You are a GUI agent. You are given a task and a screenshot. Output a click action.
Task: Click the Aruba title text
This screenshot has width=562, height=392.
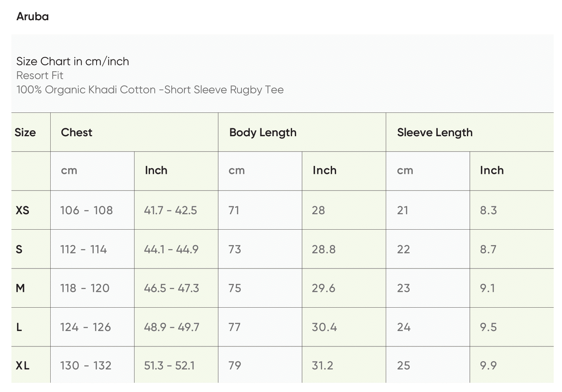click(x=32, y=17)
